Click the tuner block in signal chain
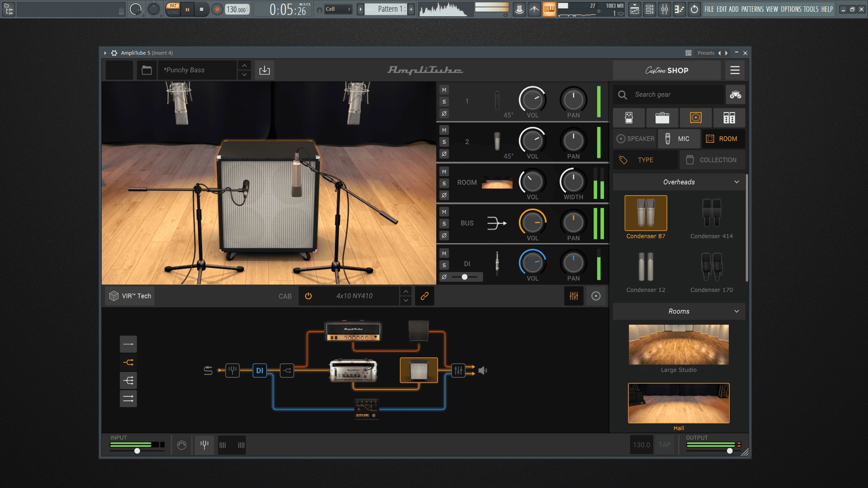 point(232,371)
